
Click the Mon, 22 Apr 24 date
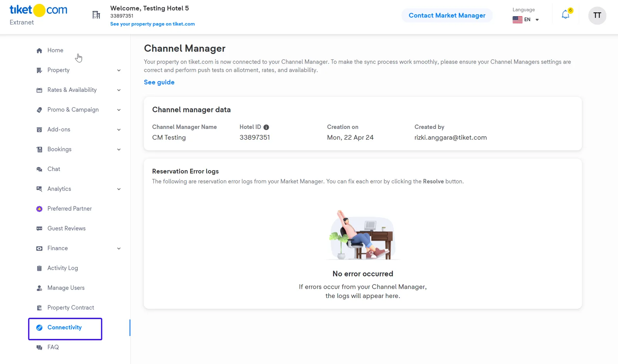[x=350, y=137]
